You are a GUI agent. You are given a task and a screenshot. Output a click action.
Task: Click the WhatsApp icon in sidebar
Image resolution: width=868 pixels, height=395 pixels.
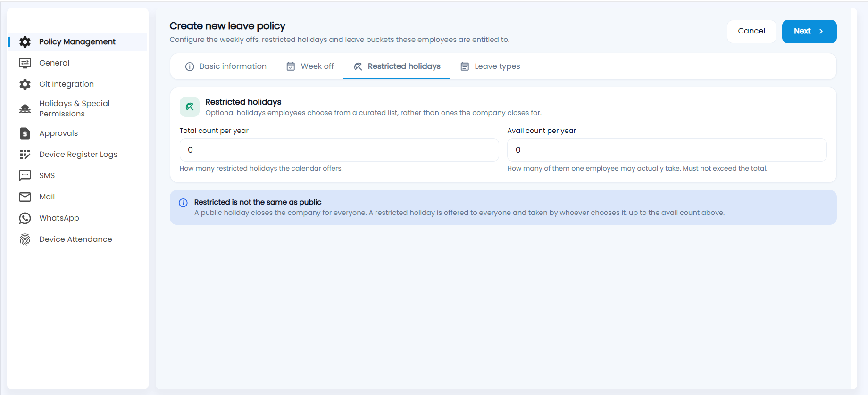point(25,218)
